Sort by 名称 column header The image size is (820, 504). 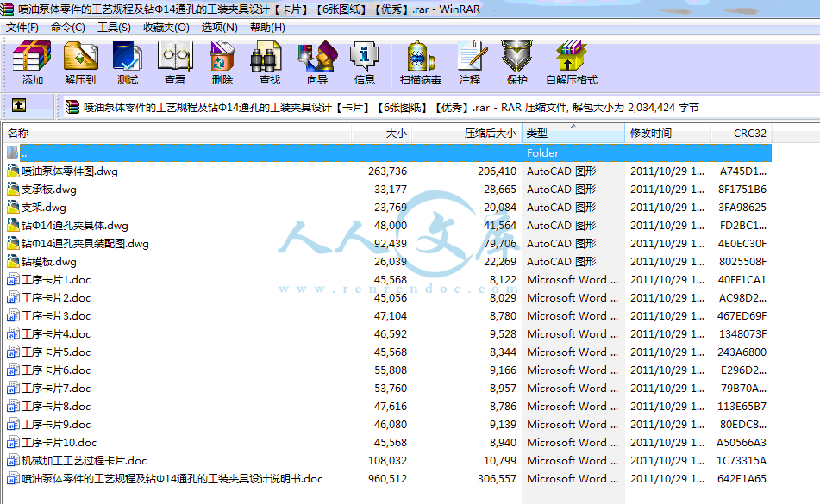coord(177,134)
